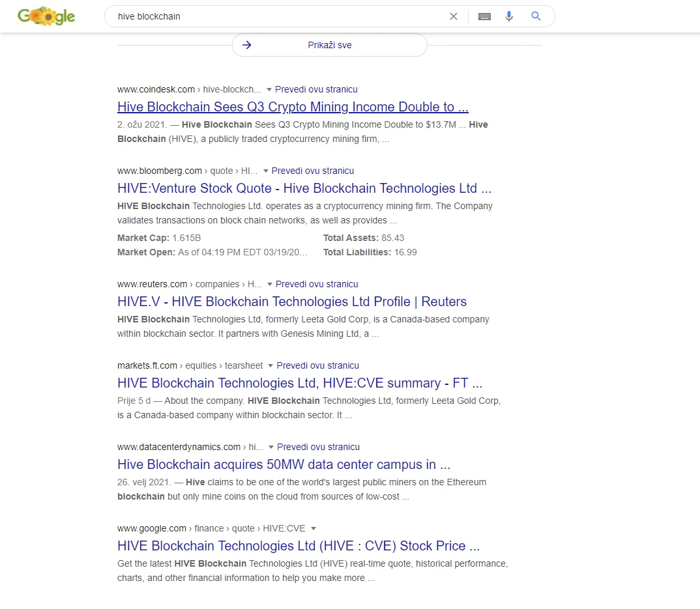Viewport: 700px width, 609px height.
Task: Click the 26. velj 2021. date snippet
Action: pos(144,482)
